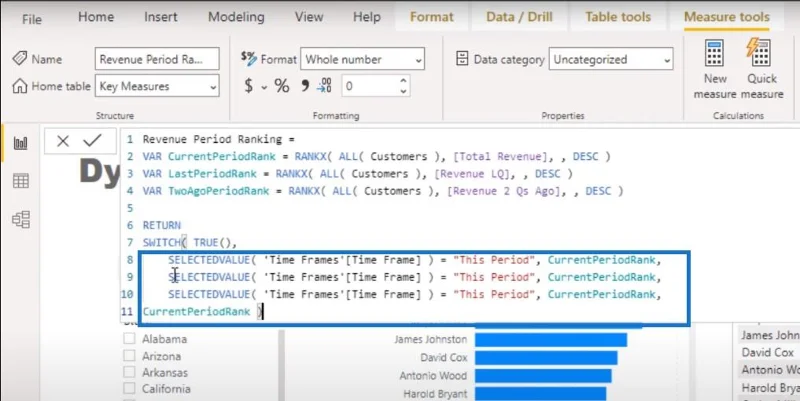Open the Report view icon in sidebar
Screen dimensions: 800x401
pyautogui.click(x=20, y=143)
